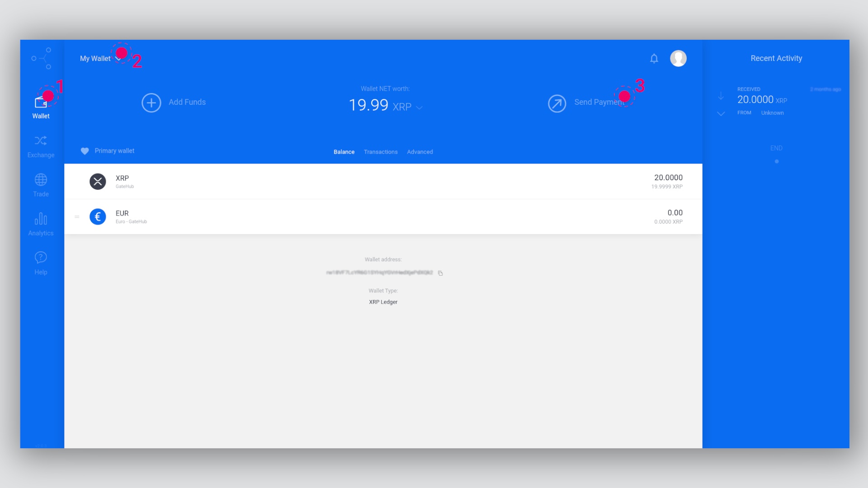Click received 20.0000 XRP activity
This screenshot has height=488, width=868.
point(776,101)
